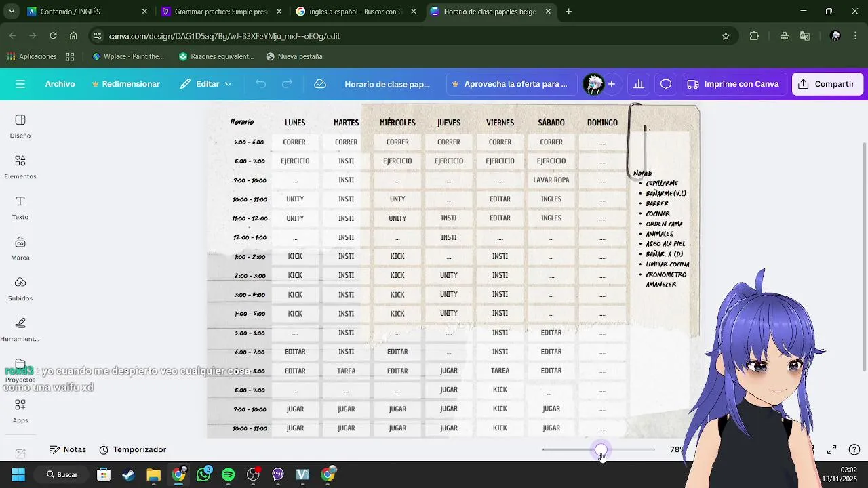The width and height of the screenshot is (868, 488).
Task: Select the 12:00 - 1:00 time row label
Action: pos(250,237)
